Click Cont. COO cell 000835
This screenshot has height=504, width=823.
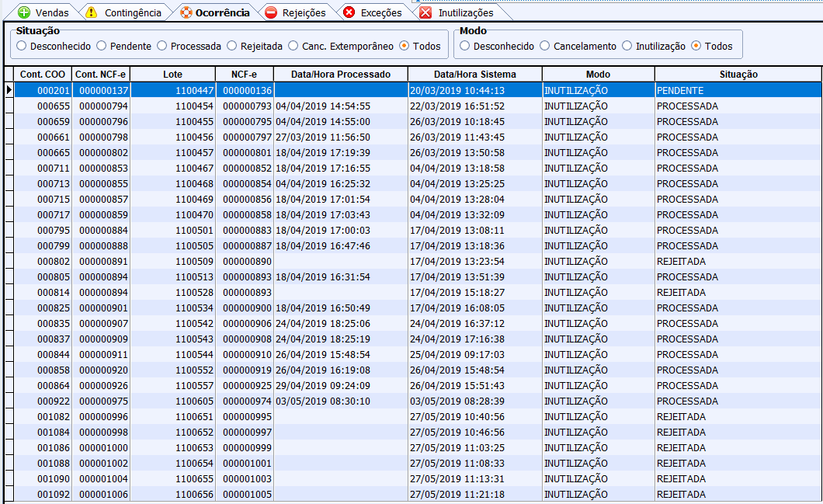click(43, 323)
